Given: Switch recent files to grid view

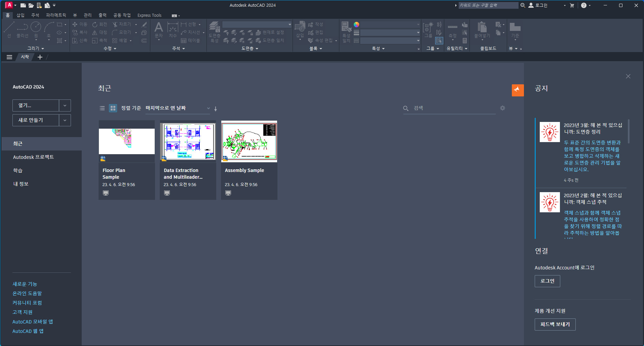Looking at the screenshot, I should (113, 108).
